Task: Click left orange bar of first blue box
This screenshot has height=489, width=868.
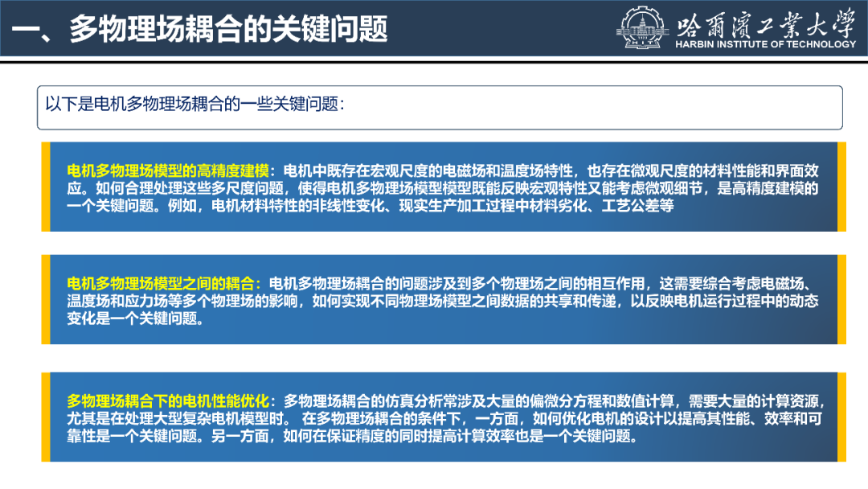Action: tap(46, 187)
